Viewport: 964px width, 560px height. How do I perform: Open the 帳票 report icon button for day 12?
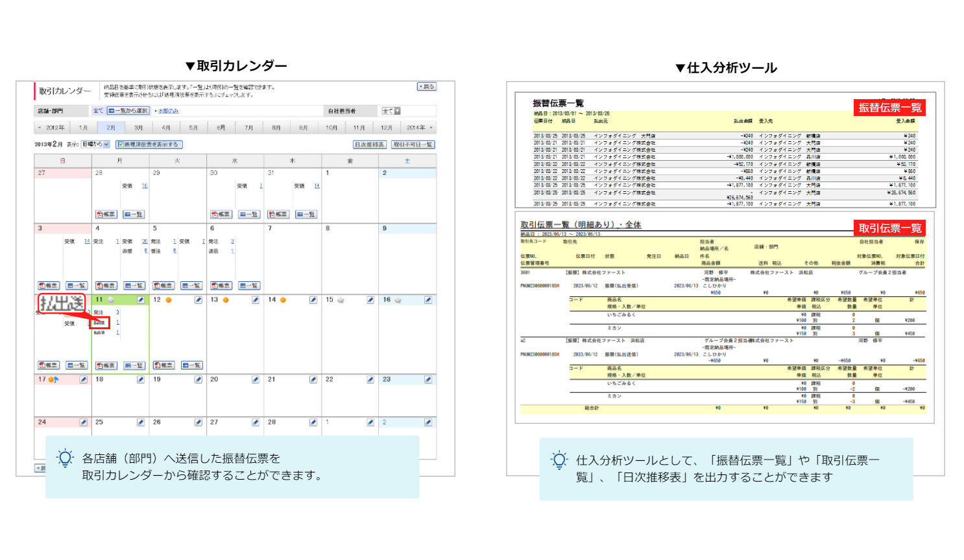tap(163, 366)
